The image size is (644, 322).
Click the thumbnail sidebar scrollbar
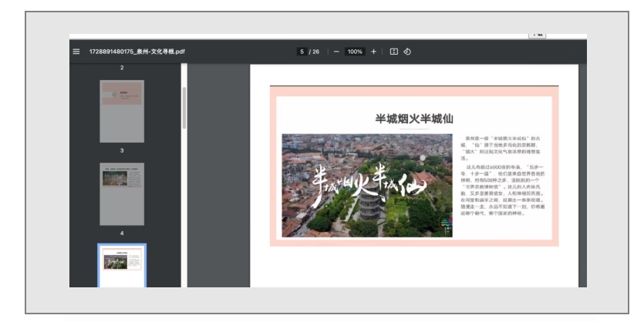(x=184, y=108)
